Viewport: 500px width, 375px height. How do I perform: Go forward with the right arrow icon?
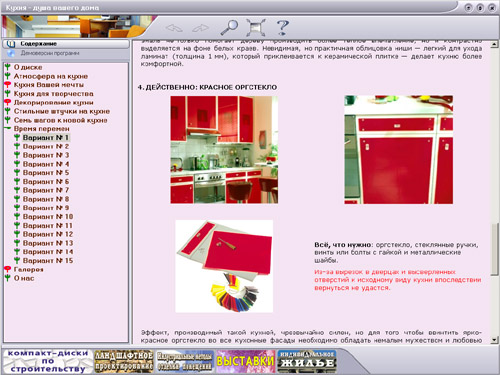point(200,28)
